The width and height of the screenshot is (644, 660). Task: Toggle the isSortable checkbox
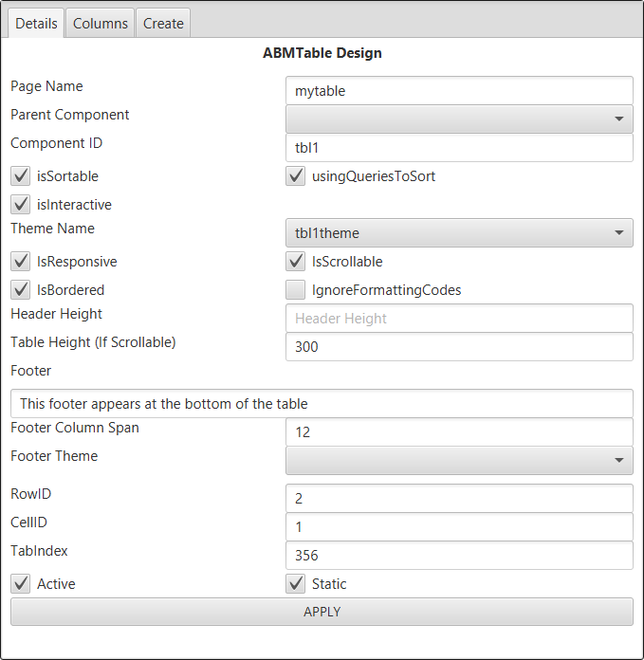[20, 175]
